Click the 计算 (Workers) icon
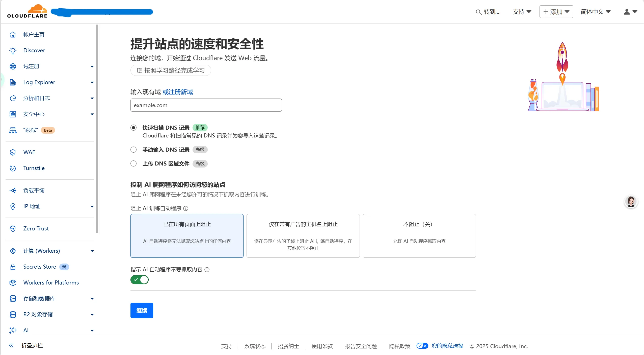The image size is (644, 355). point(13,251)
